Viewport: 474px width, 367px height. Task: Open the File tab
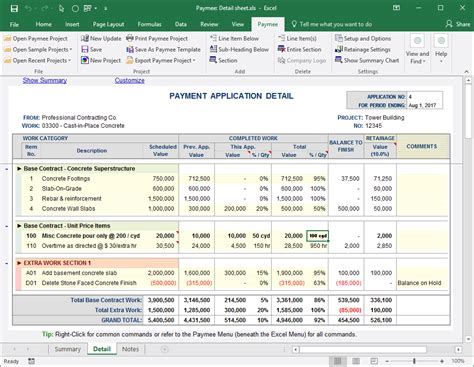[14, 24]
